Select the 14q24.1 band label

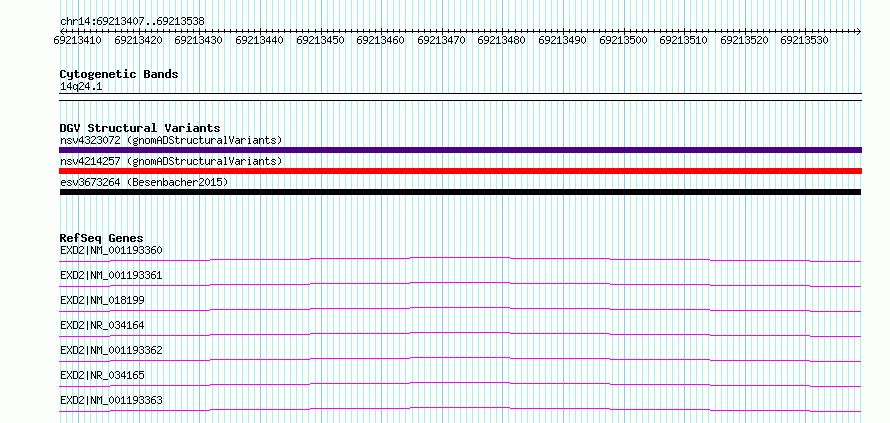(81, 87)
